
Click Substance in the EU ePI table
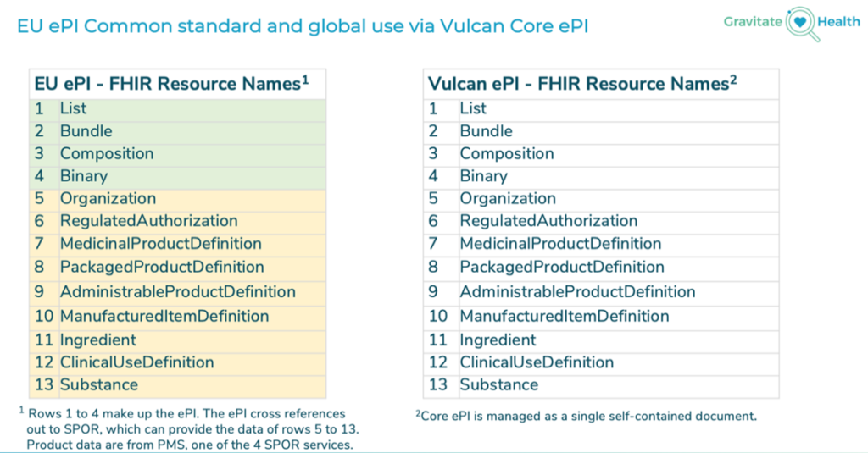pos(98,384)
